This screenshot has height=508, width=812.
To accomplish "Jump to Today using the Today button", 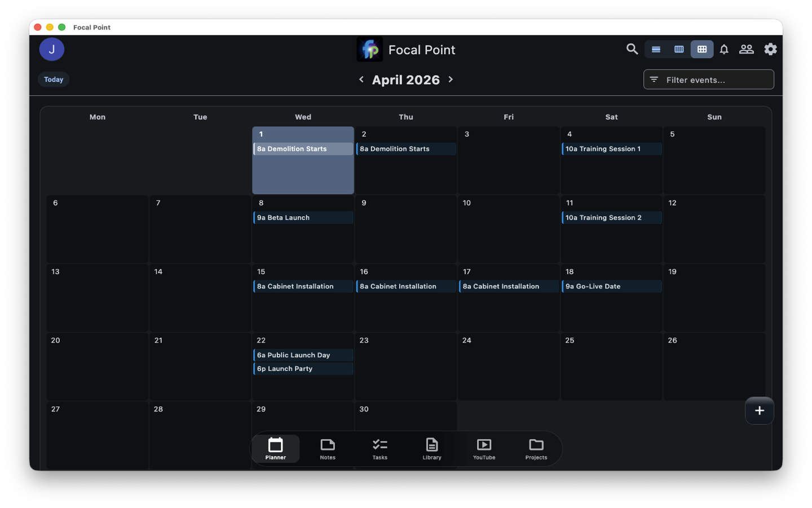I will pyautogui.click(x=53, y=79).
